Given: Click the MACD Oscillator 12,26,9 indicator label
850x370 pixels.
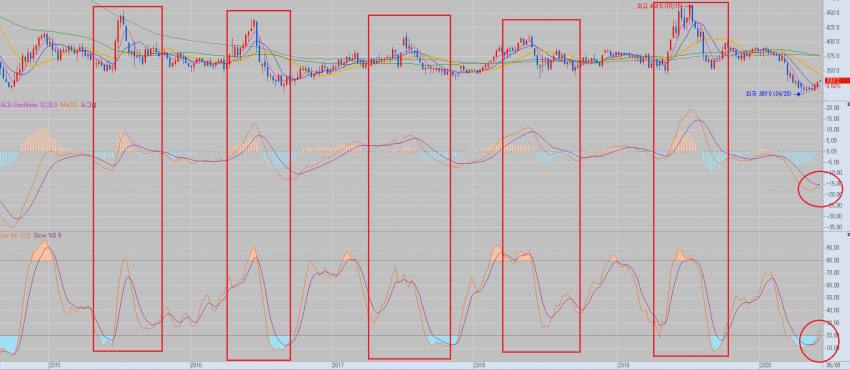Looking at the screenshot, I should 28,105.
